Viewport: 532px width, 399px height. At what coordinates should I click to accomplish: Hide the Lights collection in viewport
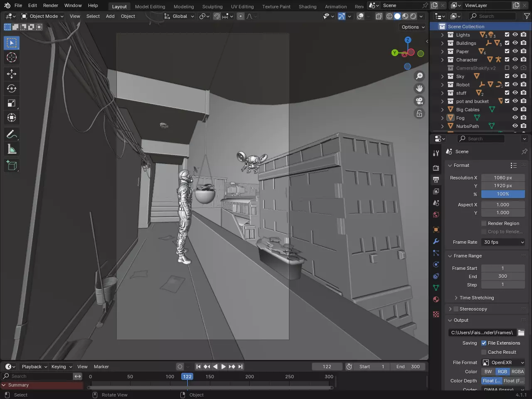515,35
